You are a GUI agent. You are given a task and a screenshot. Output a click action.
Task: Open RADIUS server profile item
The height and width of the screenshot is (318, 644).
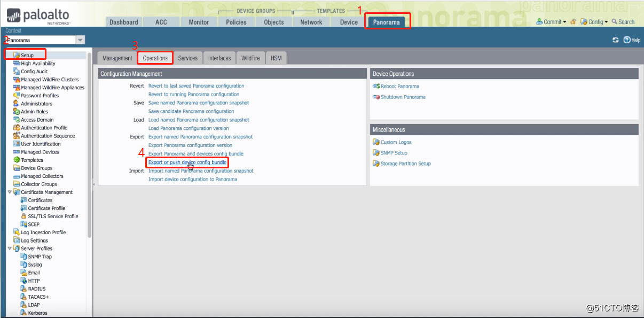pyautogui.click(x=37, y=289)
